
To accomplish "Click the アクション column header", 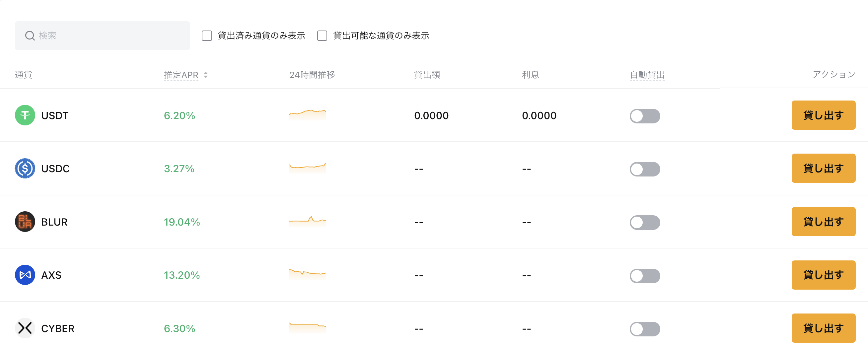I will tap(834, 74).
